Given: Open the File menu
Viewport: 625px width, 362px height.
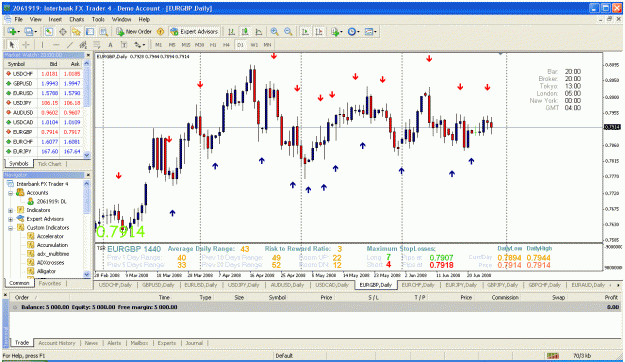Looking at the screenshot, I should click(18, 19).
